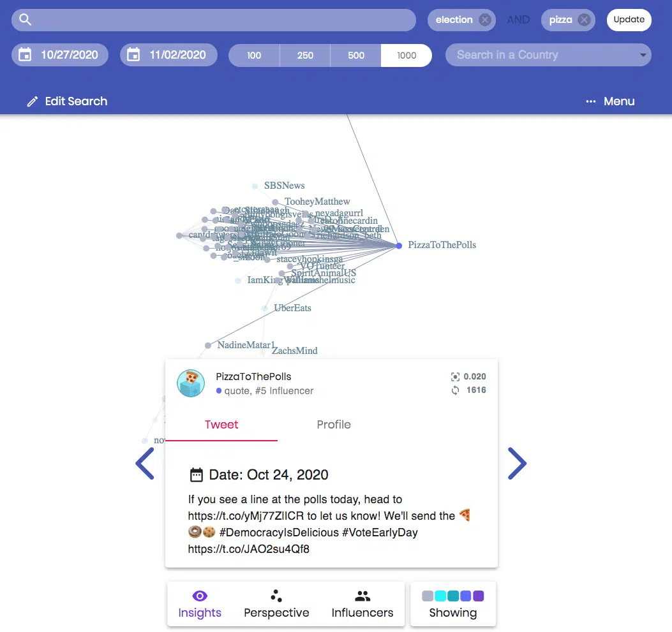The height and width of the screenshot is (632, 672).
Task: Select the 250 tweets limit option
Action: pos(305,55)
